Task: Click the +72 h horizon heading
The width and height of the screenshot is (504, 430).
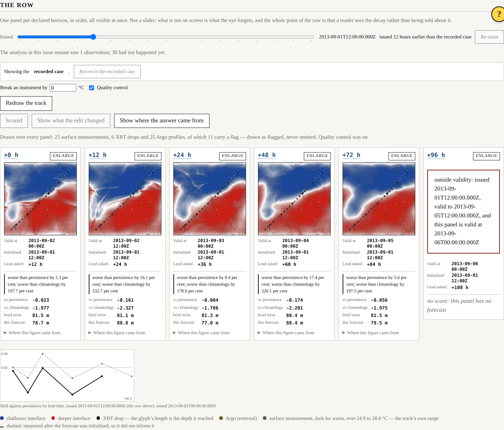Action: [352, 155]
